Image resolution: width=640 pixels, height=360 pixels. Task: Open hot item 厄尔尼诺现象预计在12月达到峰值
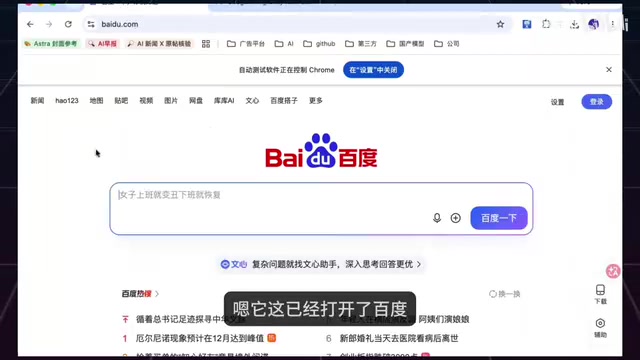[x=200, y=338]
